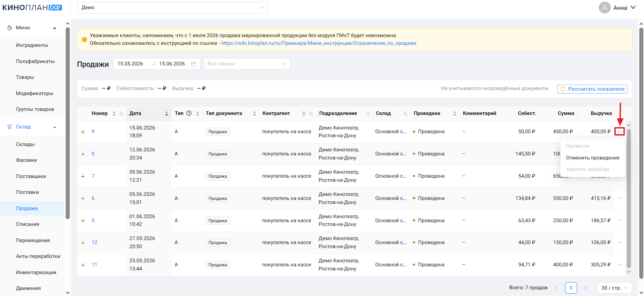
Task: Click search icon in Номер column header
Action: pyautogui.click(x=121, y=114)
